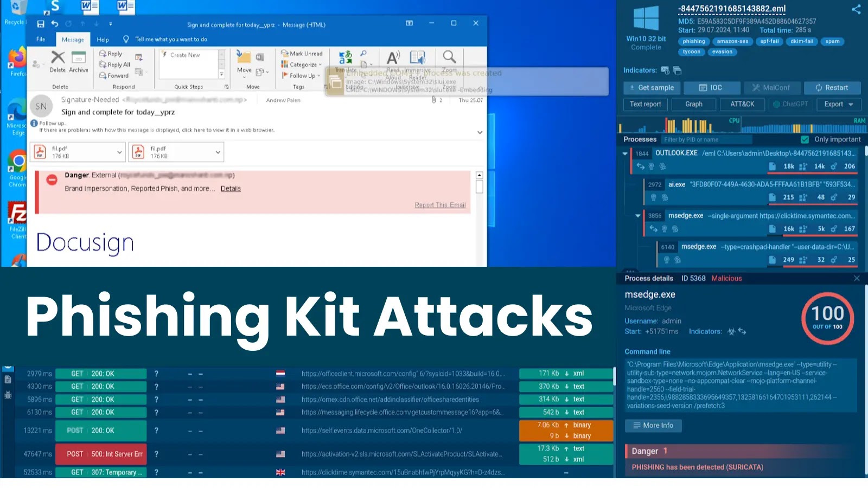Open the Text report view
Image resolution: width=868 pixels, height=488 pixels.
click(646, 104)
